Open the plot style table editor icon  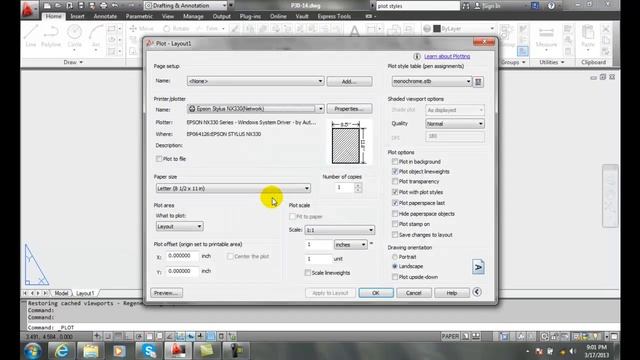pos(478,82)
